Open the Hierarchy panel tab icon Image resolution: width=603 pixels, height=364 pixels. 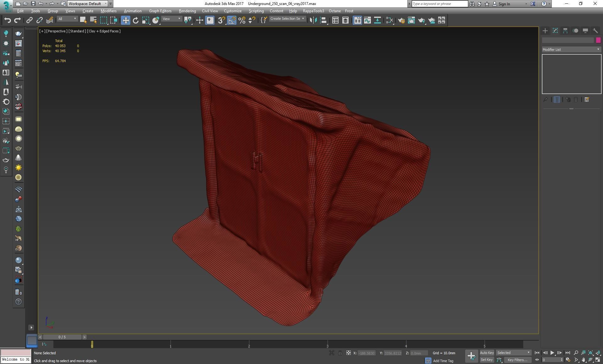pyautogui.click(x=565, y=31)
